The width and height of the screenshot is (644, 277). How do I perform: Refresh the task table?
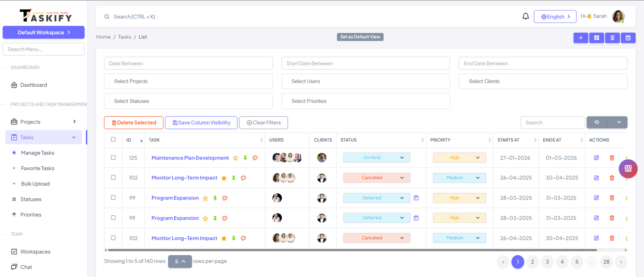click(x=597, y=122)
